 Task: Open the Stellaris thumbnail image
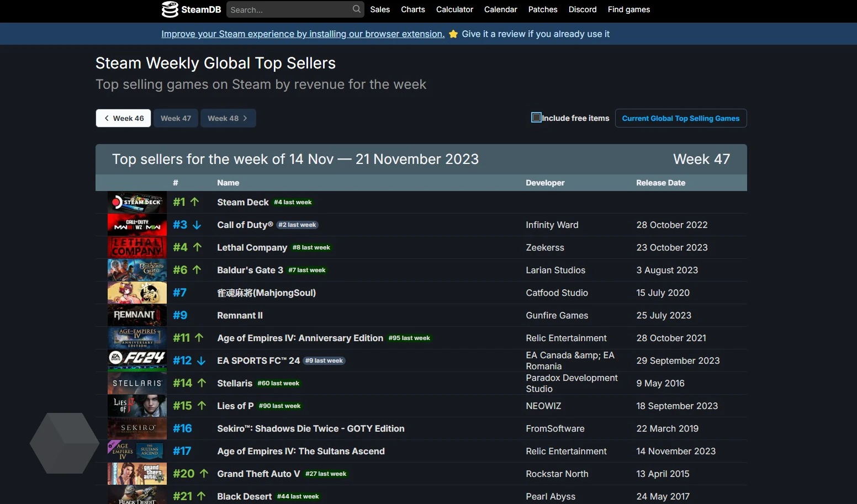tap(137, 383)
